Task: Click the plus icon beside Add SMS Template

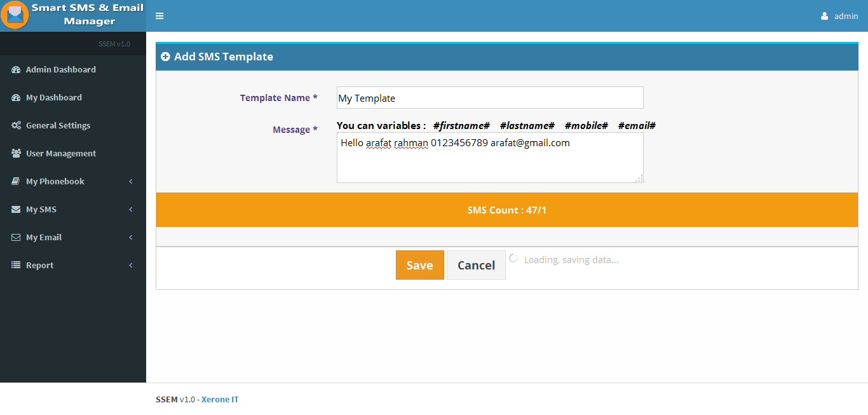Action: coord(165,57)
